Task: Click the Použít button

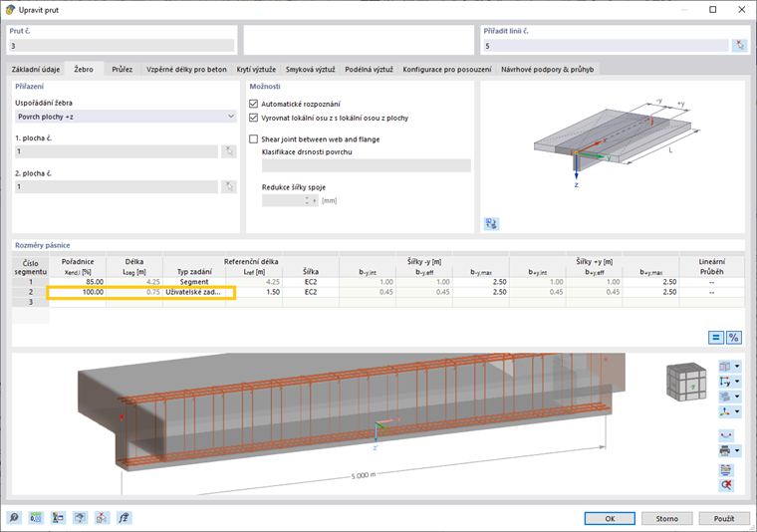Action: [724, 518]
